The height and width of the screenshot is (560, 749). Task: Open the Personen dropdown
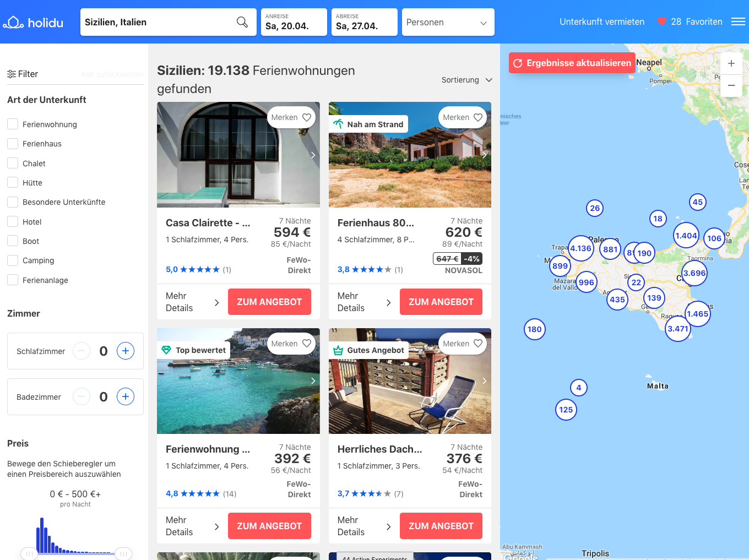tap(448, 22)
